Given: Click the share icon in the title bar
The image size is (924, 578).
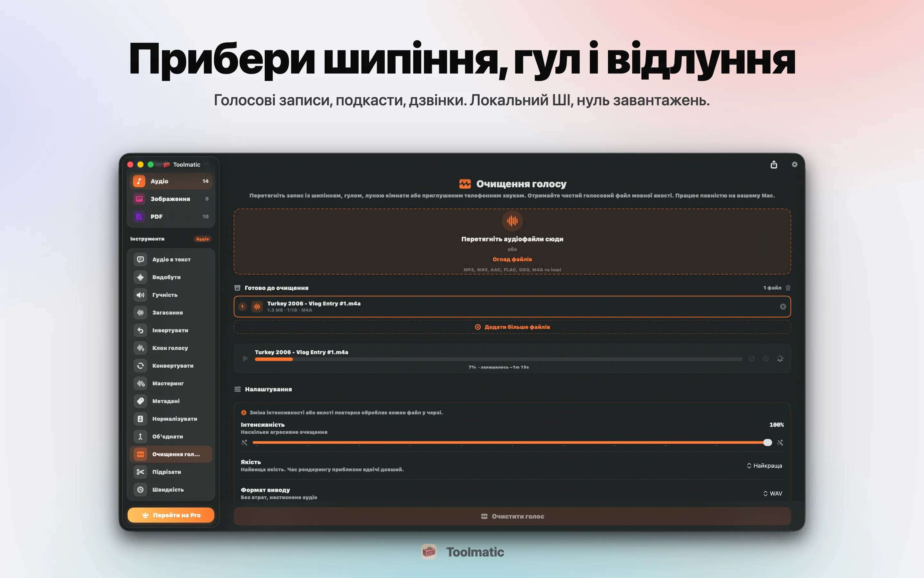Looking at the screenshot, I should [774, 164].
